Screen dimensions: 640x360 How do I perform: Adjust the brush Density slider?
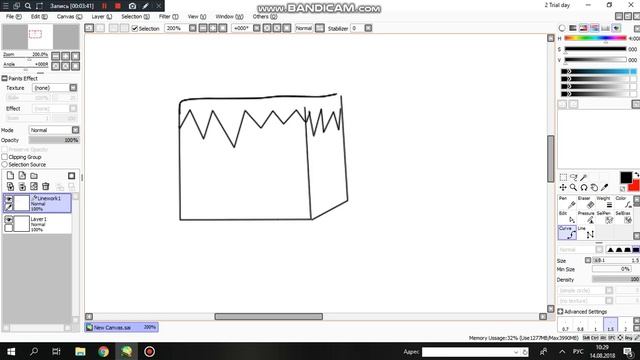tap(616, 280)
